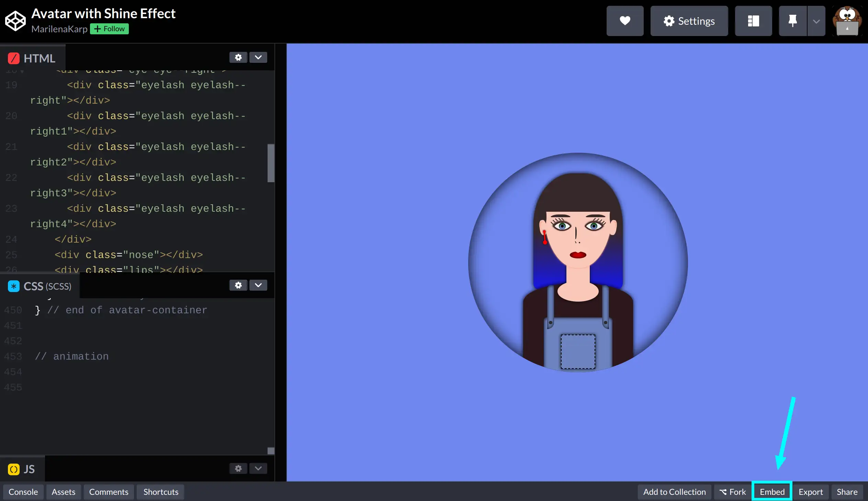Open the CSS panel gear settings
The width and height of the screenshot is (868, 501).
click(238, 285)
